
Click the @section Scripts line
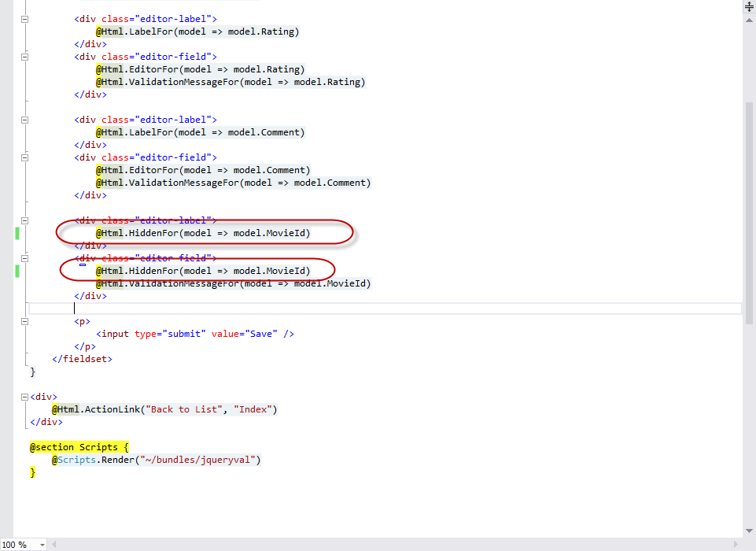click(79, 447)
